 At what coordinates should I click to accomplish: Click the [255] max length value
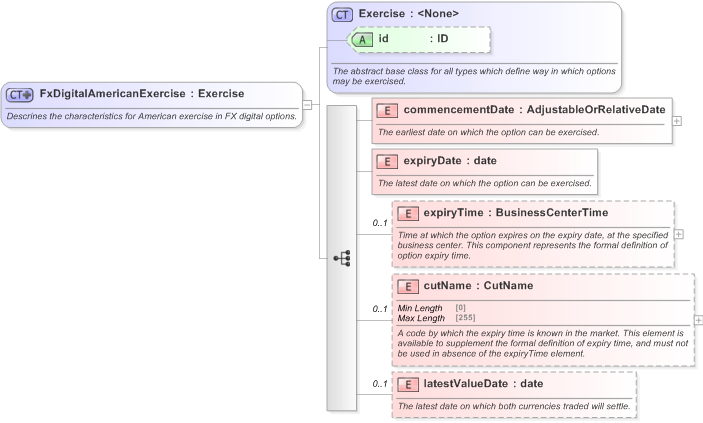click(x=465, y=318)
